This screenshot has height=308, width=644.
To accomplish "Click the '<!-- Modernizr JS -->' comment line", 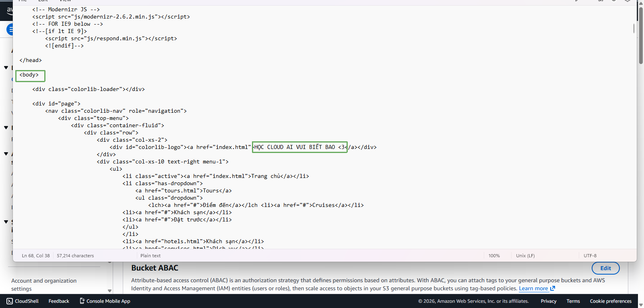I will point(66,10).
